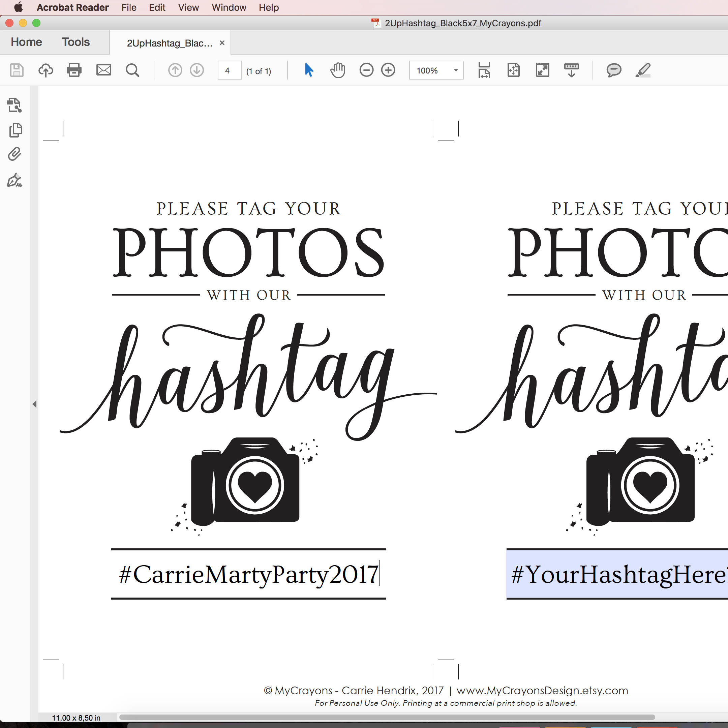Zoom out of the page

click(x=366, y=70)
